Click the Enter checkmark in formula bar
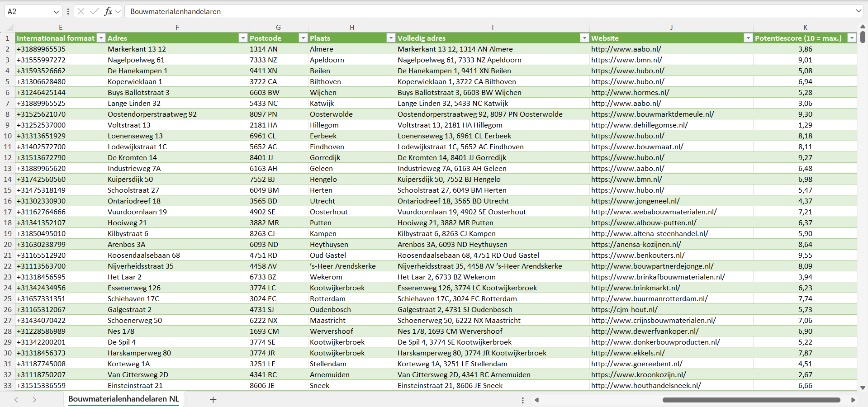Screen dimensions: 868x407 tap(94, 11)
